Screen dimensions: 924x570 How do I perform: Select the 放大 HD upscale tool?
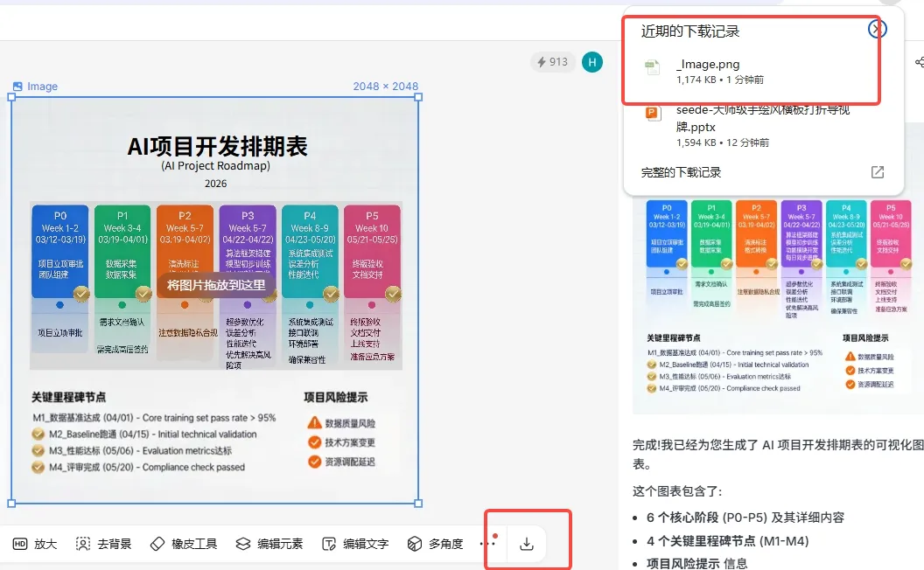(x=35, y=544)
